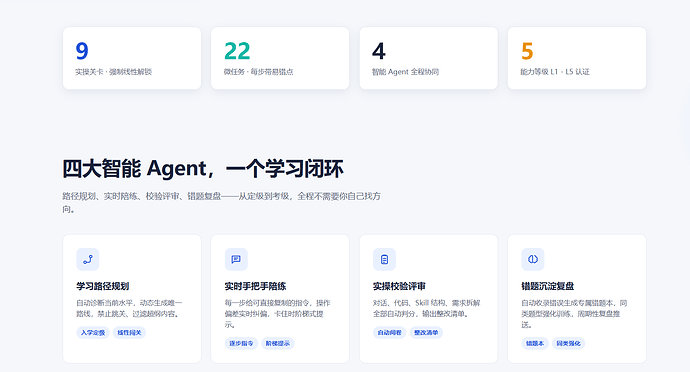Select the 错题本 tag
The height and width of the screenshot is (372, 690).
535,343
